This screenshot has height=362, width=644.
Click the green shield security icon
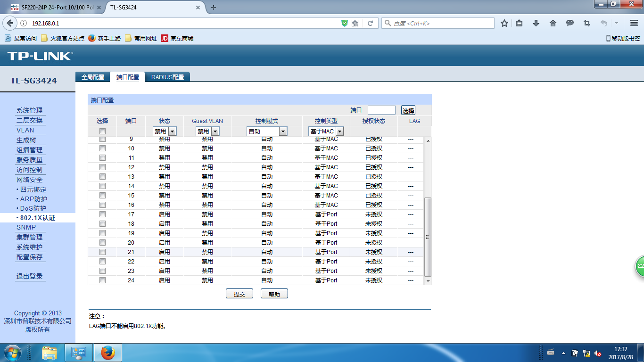click(x=345, y=23)
